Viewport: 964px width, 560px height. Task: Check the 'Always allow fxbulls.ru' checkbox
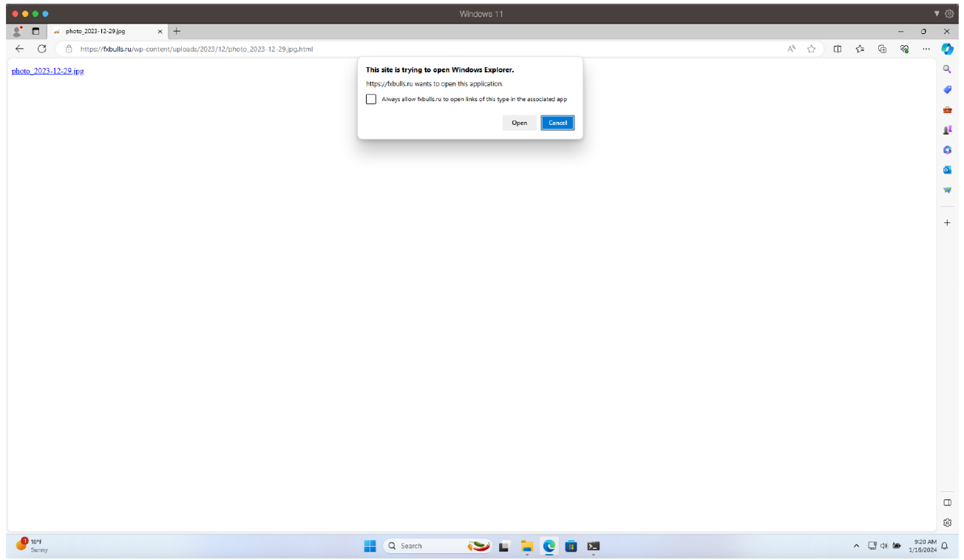coord(371,99)
